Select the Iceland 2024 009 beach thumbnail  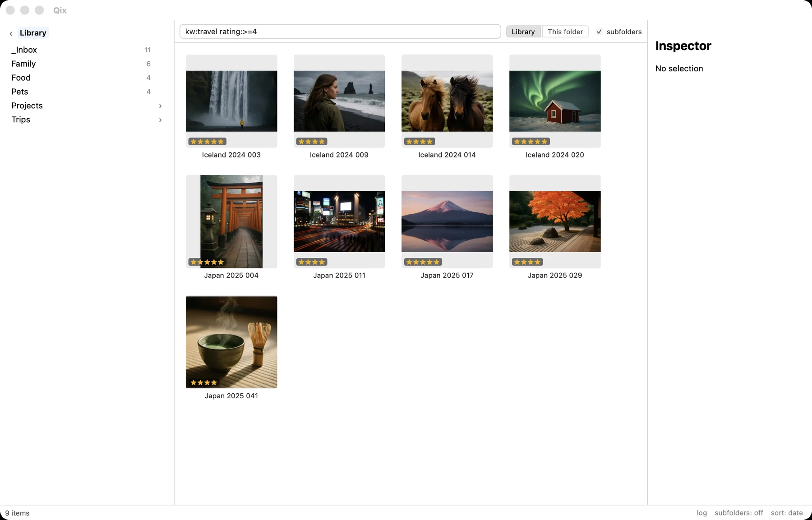(339, 101)
